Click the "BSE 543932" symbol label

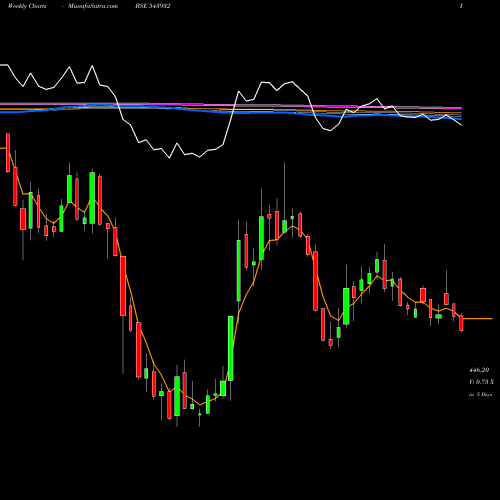153,6
